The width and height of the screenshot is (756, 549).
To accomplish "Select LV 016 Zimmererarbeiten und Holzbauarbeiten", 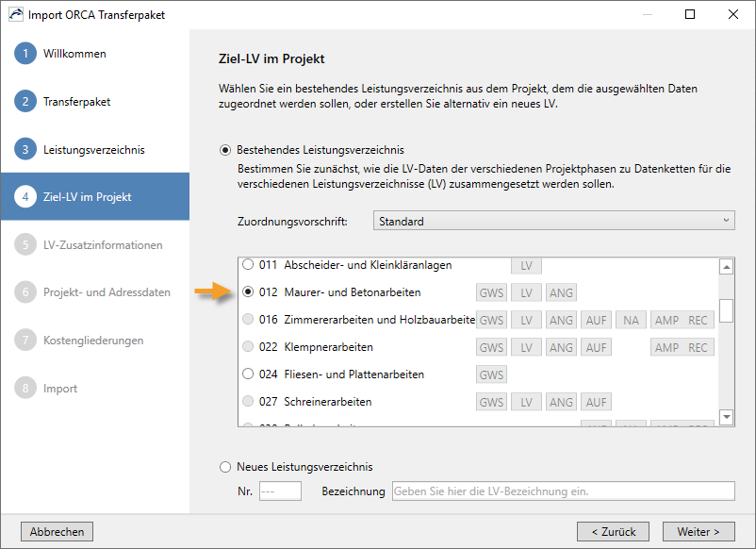I will [248, 320].
